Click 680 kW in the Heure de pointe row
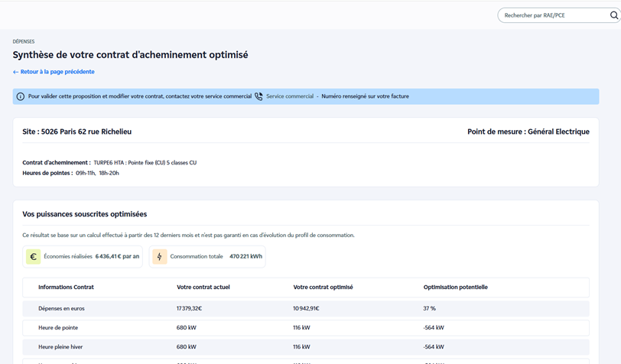Viewport: 621px width, 364px height. pyautogui.click(x=187, y=327)
